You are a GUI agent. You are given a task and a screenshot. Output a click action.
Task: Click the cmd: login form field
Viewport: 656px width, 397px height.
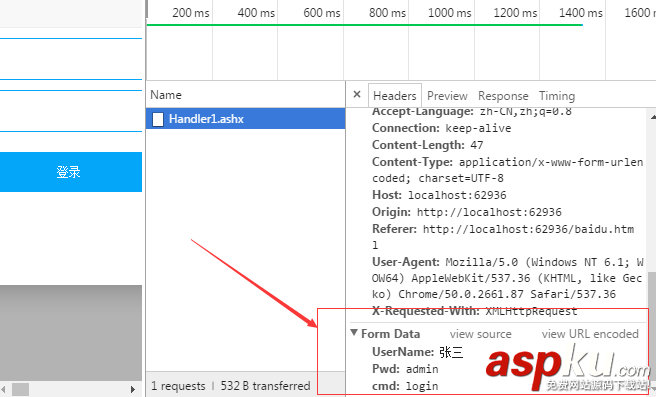[x=405, y=386]
